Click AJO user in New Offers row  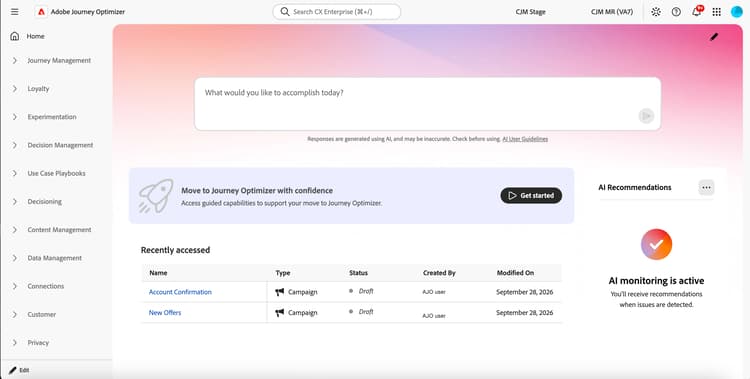tap(434, 316)
